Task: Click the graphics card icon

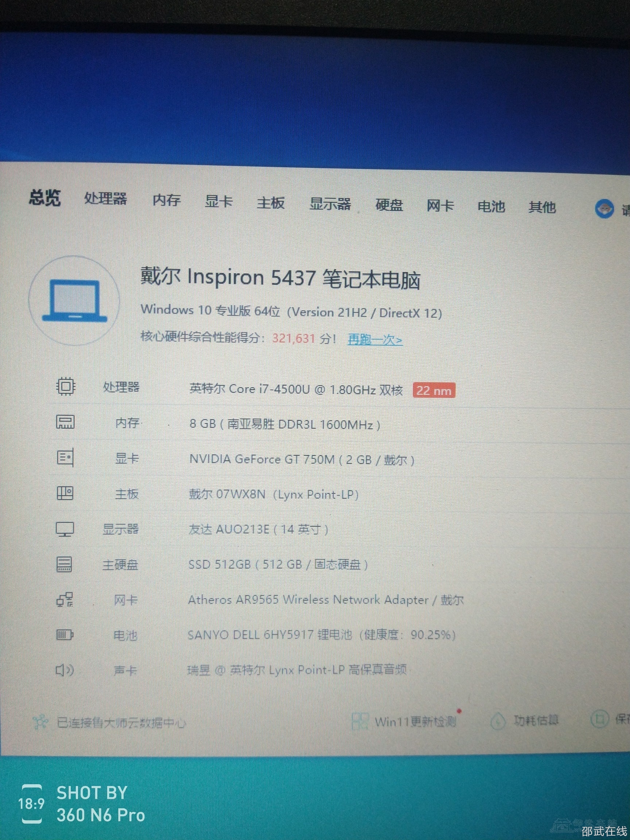Action: pos(65,458)
